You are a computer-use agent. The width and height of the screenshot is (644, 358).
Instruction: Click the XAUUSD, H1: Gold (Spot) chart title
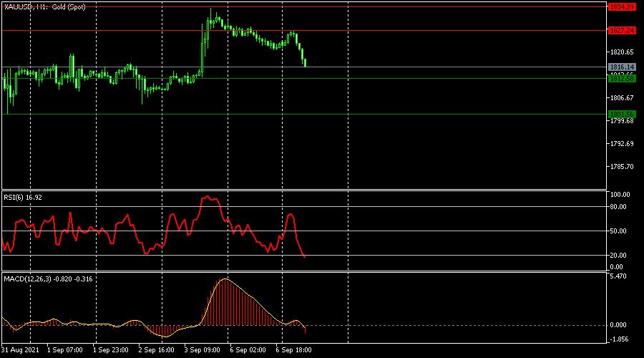(45, 7)
